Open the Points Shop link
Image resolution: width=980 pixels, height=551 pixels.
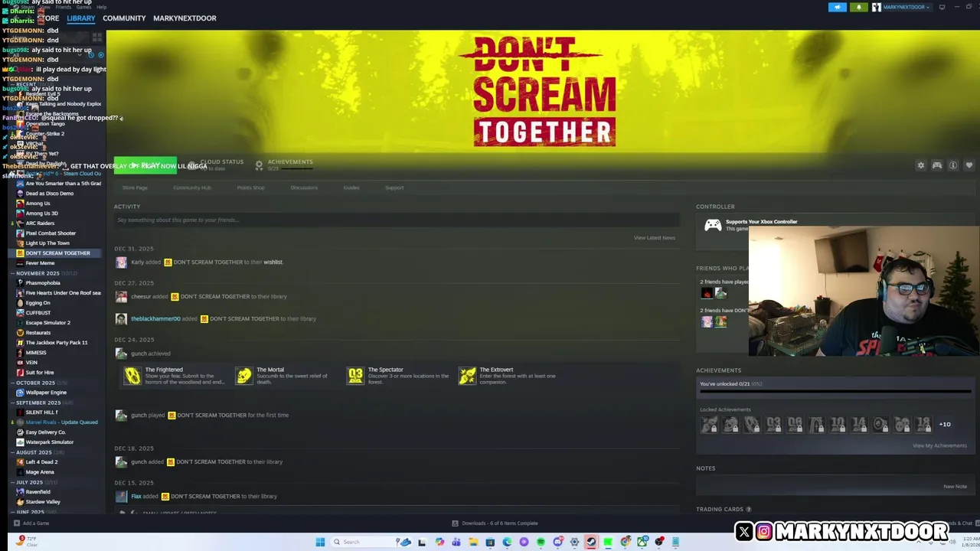[250, 187]
